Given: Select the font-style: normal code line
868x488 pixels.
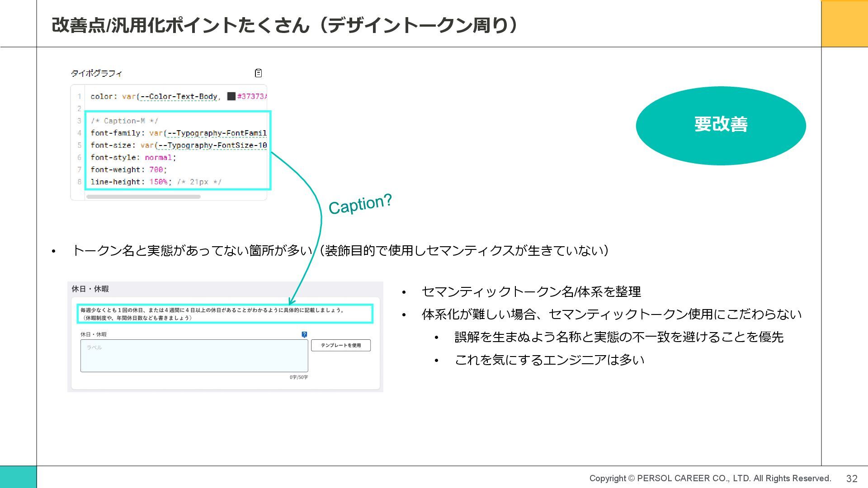Looking at the screenshot, I should (133, 157).
